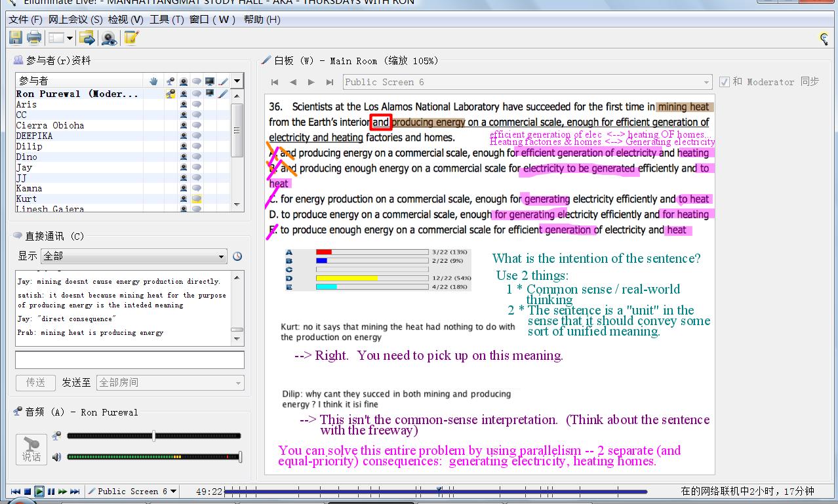Screen dimensions: 838x504
Task: Click the 传送 send button
Action: click(x=35, y=382)
